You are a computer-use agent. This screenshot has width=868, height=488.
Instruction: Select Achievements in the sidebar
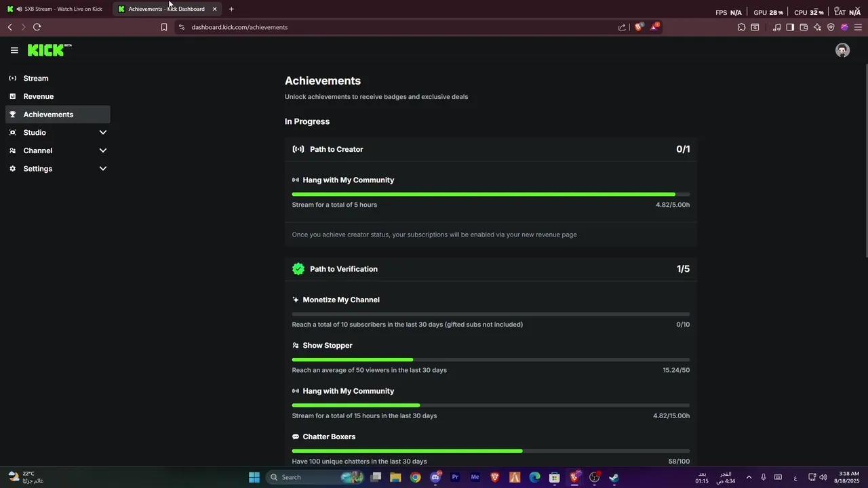click(x=58, y=115)
